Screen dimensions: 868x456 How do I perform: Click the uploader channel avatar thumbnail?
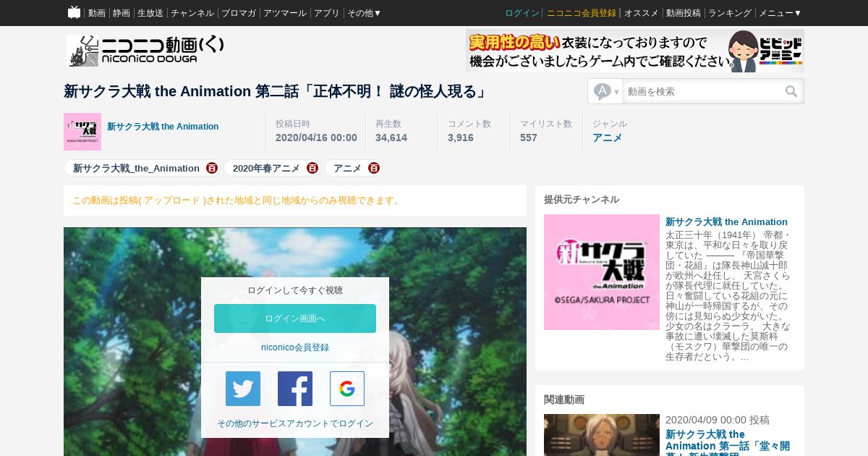click(x=82, y=132)
